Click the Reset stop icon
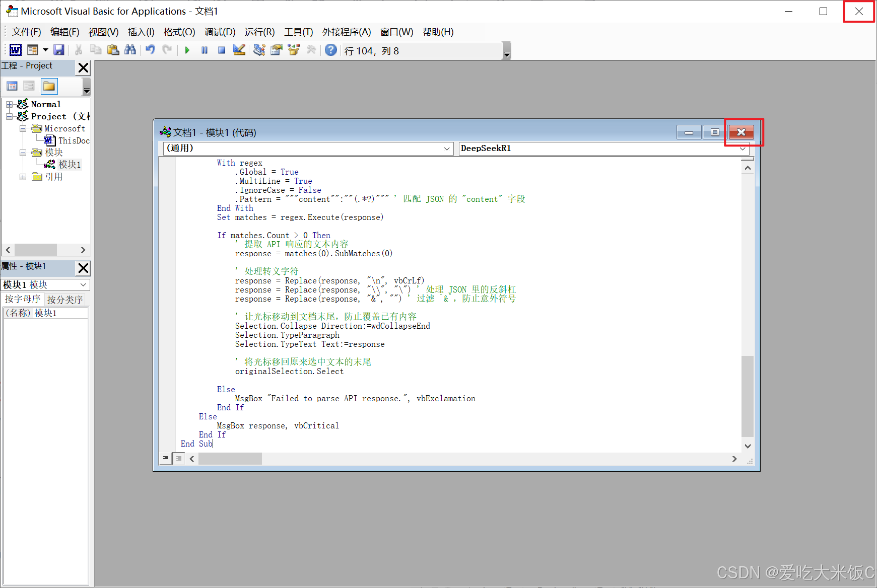 pos(222,50)
